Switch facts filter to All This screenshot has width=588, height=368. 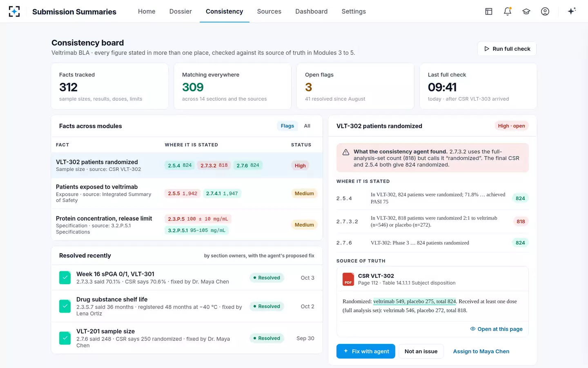pyautogui.click(x=307, y=126)
